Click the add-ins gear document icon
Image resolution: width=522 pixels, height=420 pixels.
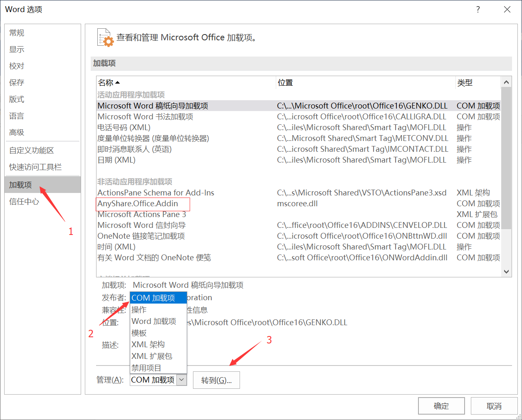point(105,37)
